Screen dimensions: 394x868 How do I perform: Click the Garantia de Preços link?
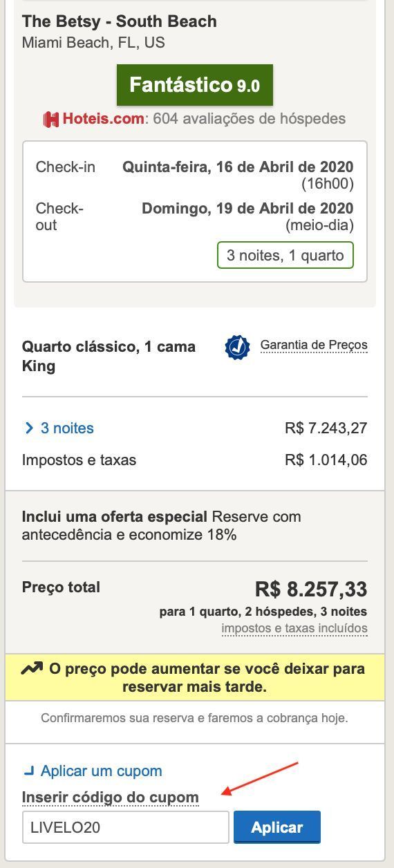(x=314, y=345)
